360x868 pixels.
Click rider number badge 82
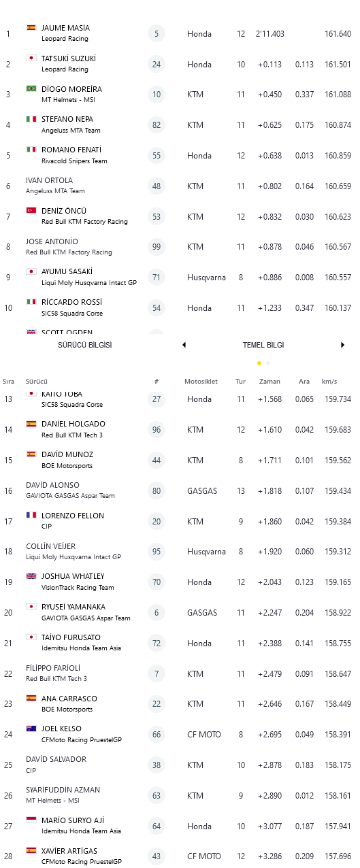click(x=157, y=125)
